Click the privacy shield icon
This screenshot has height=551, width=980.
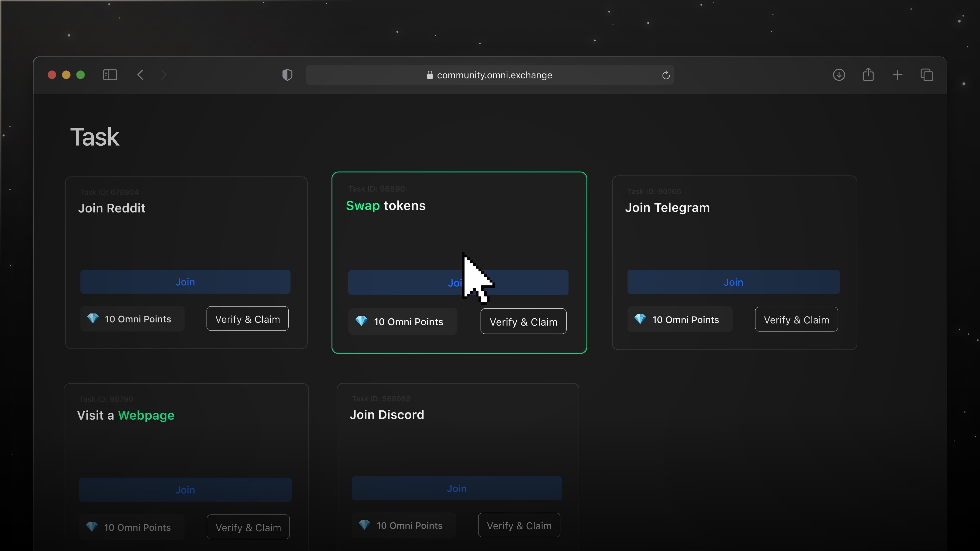coord(287,74)
